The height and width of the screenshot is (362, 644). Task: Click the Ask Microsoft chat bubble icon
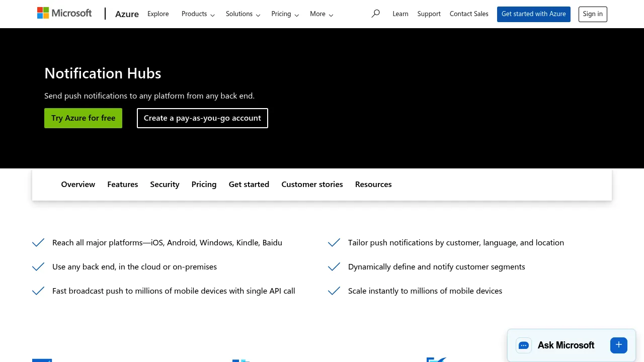coord(524,345)
